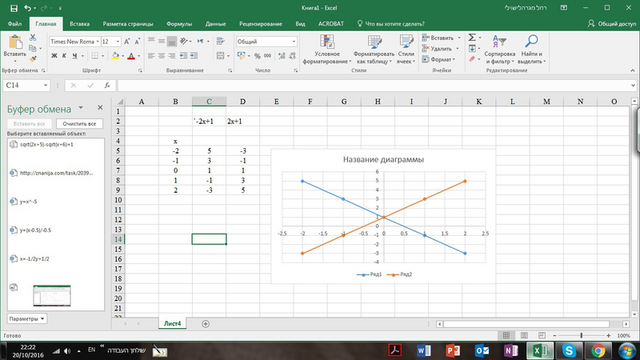640x360 pixels.
Task: Open Conditional Formatting icon in ribbon
Action: coord(327,42)
